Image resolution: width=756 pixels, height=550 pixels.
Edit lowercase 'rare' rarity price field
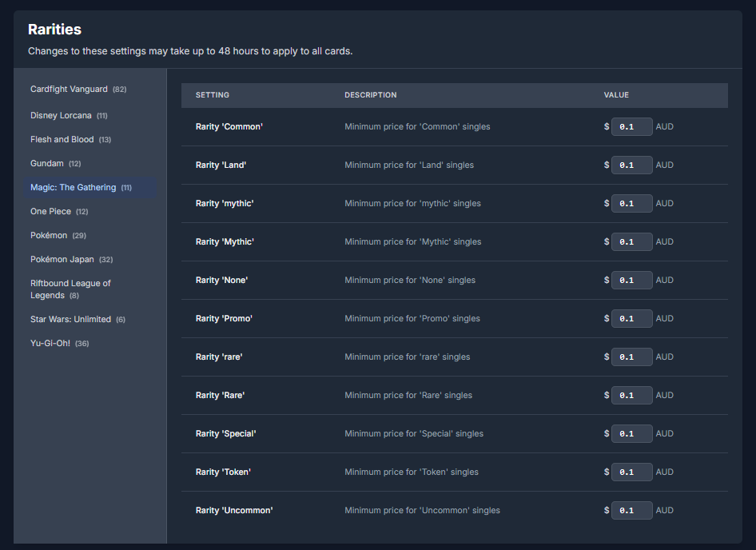pyautogui.click(x=631, y=357)
